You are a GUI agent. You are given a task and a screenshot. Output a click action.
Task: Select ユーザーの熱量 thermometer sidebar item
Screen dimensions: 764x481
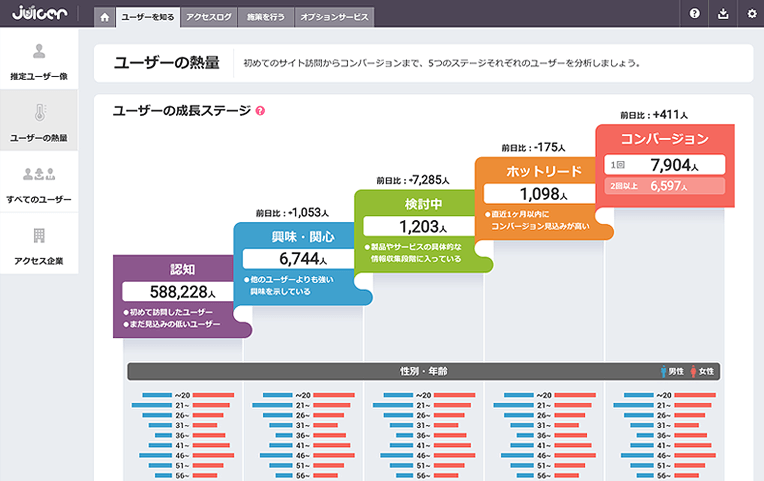[x=39, y=122]
